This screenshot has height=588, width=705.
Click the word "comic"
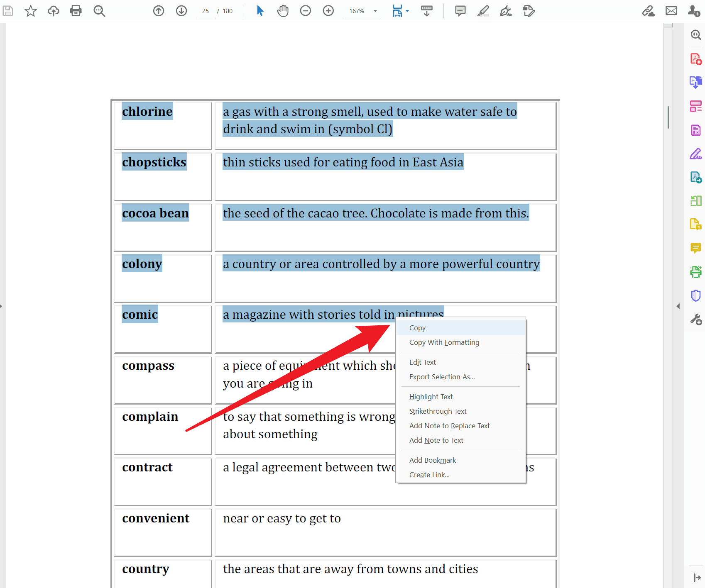[x=140, y=315]
